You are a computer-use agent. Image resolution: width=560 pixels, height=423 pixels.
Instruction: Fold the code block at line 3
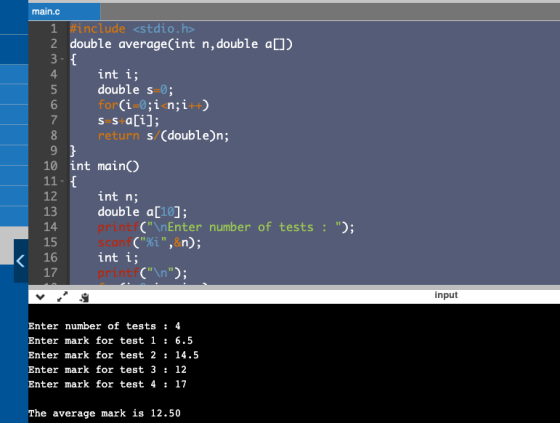[x=62, y=59]
